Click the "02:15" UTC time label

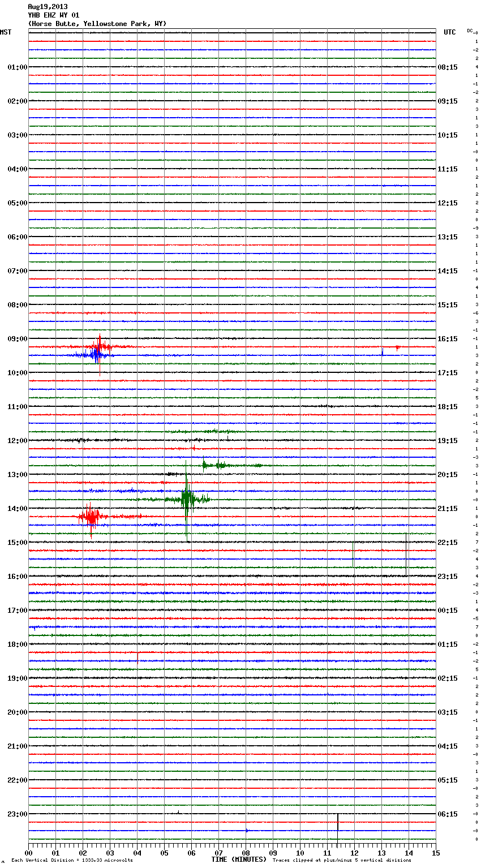(448, 678)
